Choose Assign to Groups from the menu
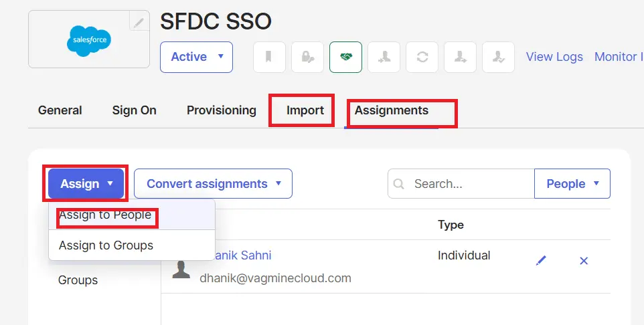The image size is (644, 325). [131, 245]
